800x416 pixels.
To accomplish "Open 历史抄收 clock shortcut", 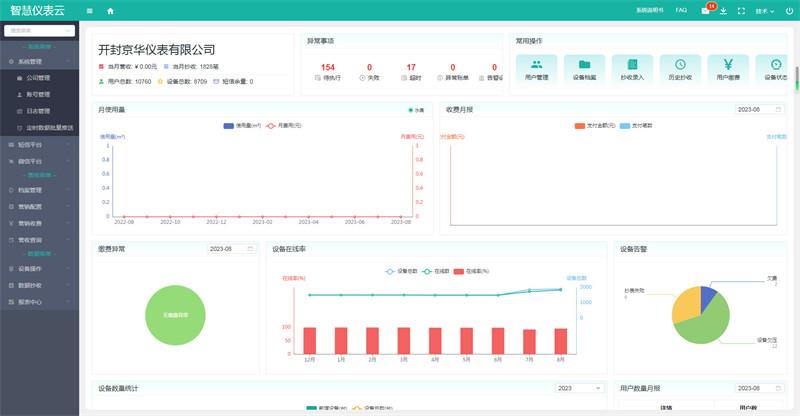I will tap(680, 68).
